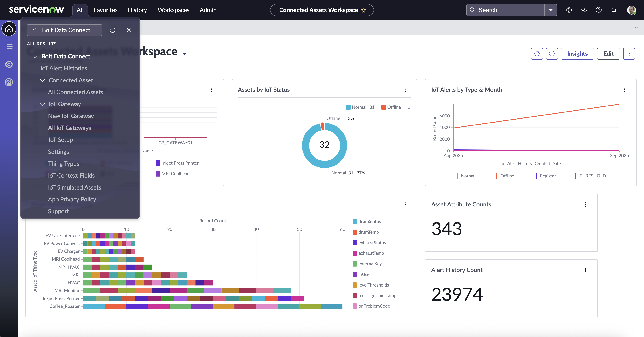
Task: Click the ServiceNow logo
Action: point(37,9)
